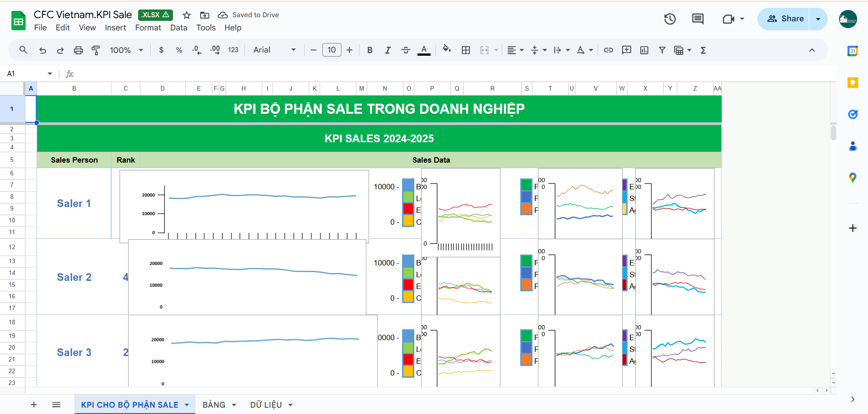Open the Data menu

click(x=178, y=28)
